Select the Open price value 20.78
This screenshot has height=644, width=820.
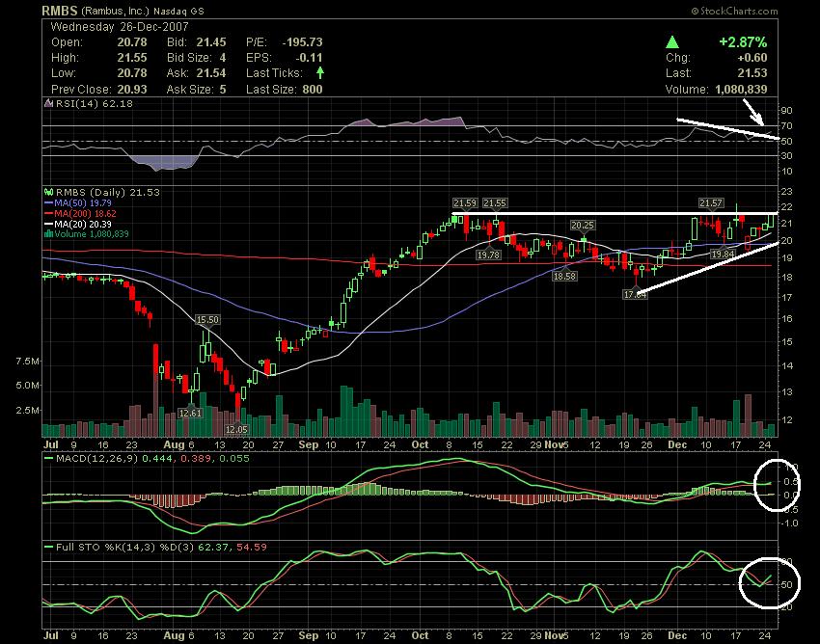click(132, 42)
